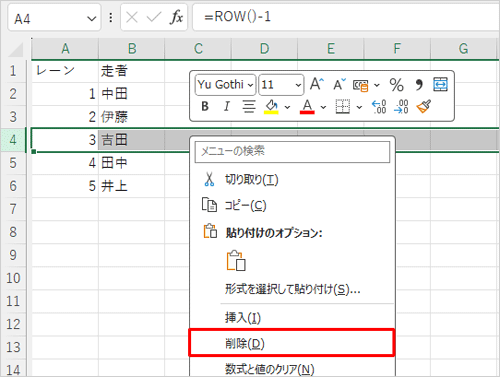500x377 pixels.
Task: Click the increase font size icon
Action: 316,84
